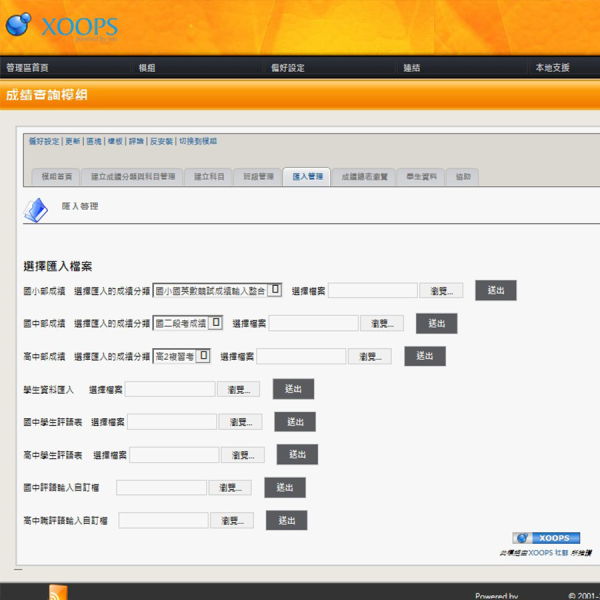Screen dimensions: 600x600
Task: Click the file field in 高中職評語輸入自訂檔 row
Action: click(x=163, y=520)
